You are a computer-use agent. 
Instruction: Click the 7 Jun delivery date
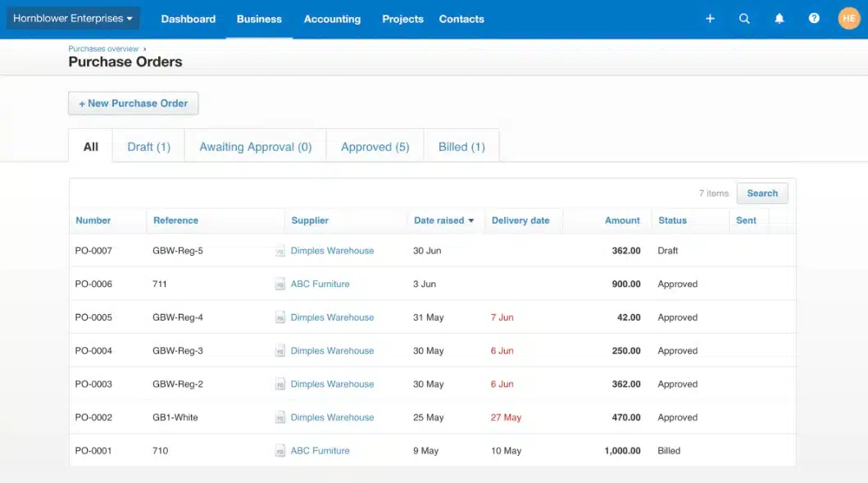coord(502,317)
